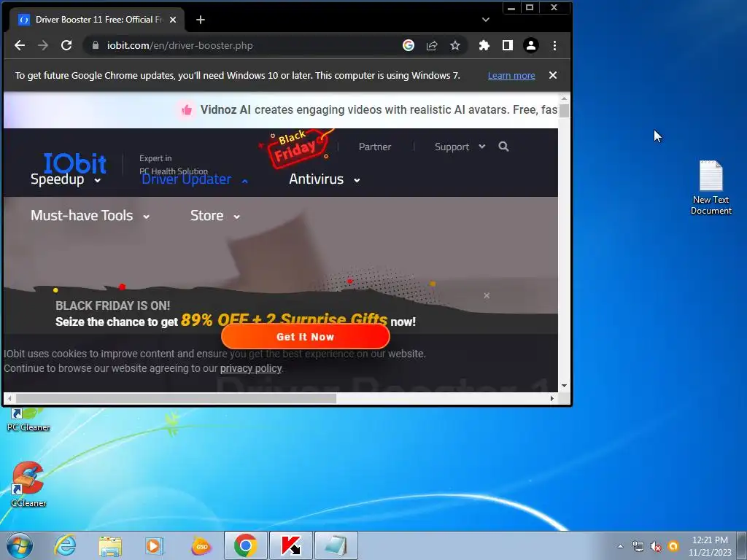The height and width of the screenshot is (560, 747).
Task: Open a new Chrome tab
Action: pos(201,20)
